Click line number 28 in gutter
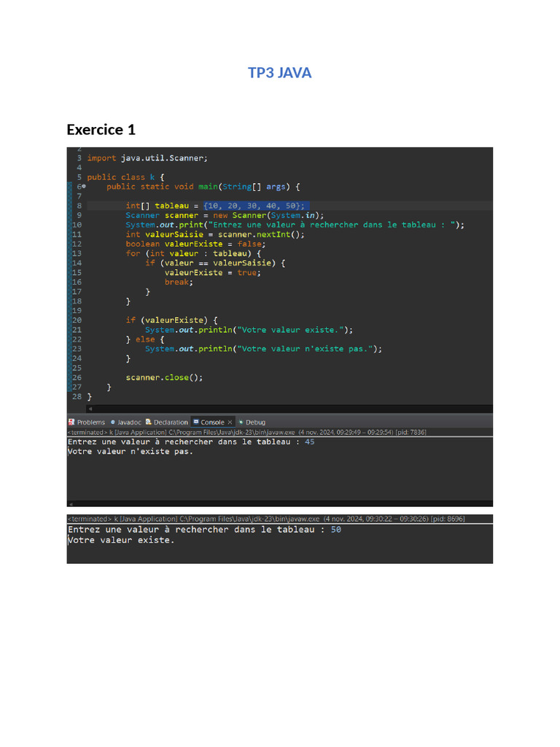Screen dimensions: 560x747 [x=77, y=396]
